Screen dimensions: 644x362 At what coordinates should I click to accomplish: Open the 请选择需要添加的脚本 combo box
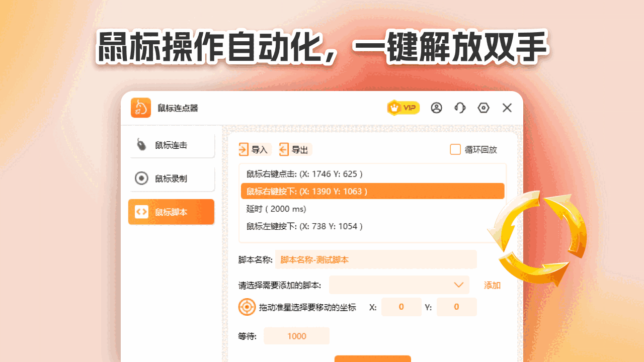[399, 285]
